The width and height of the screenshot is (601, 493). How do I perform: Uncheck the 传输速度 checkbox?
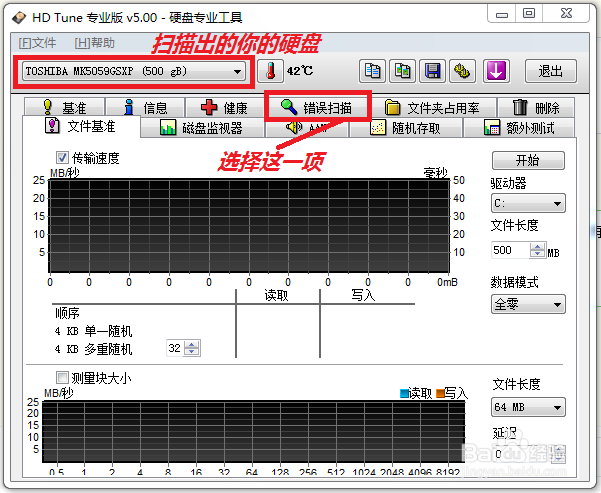tap(62, 157)
